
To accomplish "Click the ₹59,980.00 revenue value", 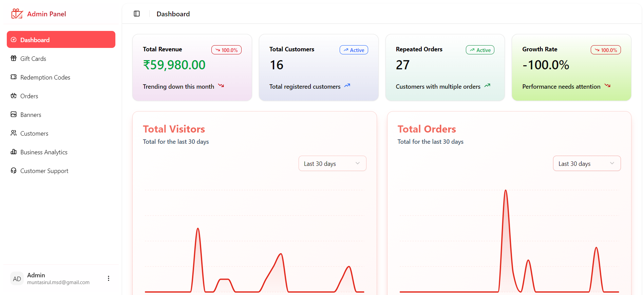I will click(x=174, y=65).
